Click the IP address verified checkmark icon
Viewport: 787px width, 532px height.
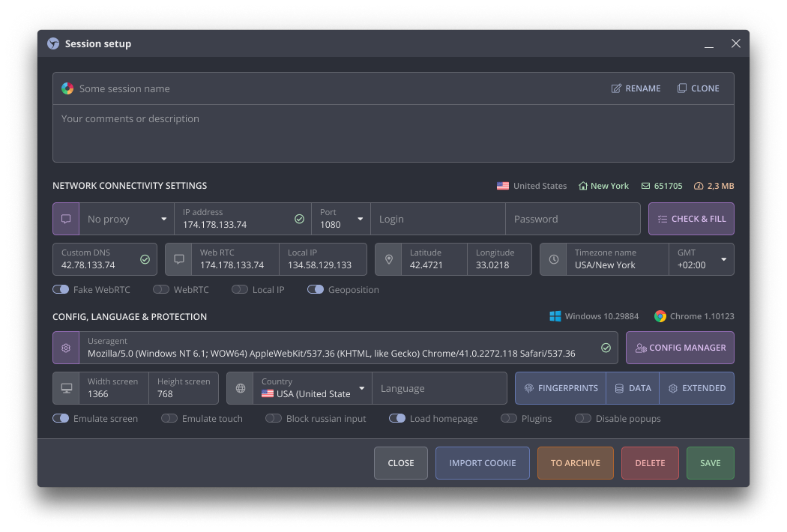click(299, 219)
